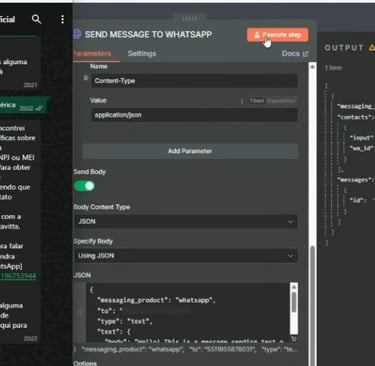This screenshot has height=366, width=375.
Task: Click the "id" key in output JSON
Action: tap(358, 200)
